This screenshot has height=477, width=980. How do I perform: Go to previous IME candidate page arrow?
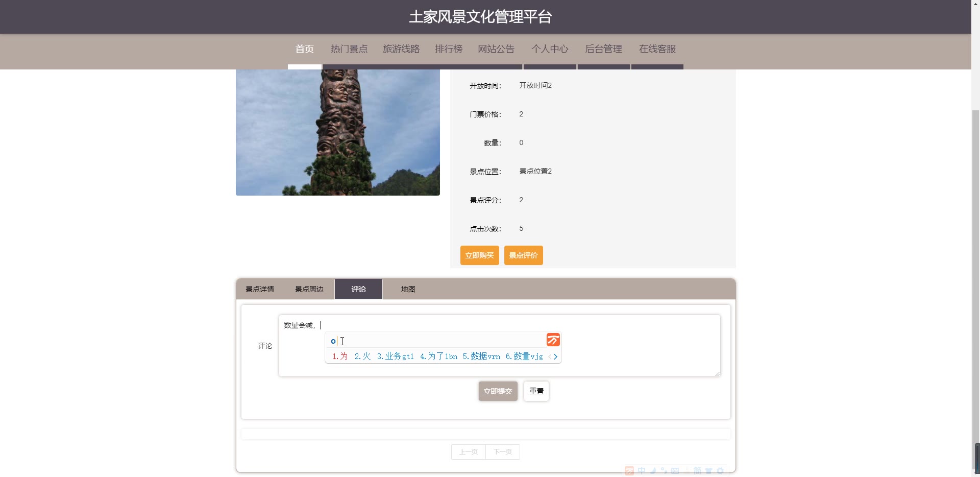(550, 357)
